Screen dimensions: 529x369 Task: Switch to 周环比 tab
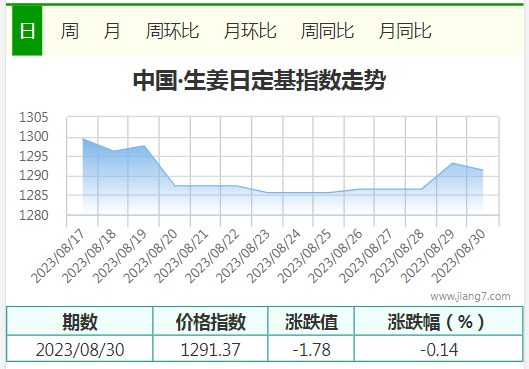click(172, 31)
